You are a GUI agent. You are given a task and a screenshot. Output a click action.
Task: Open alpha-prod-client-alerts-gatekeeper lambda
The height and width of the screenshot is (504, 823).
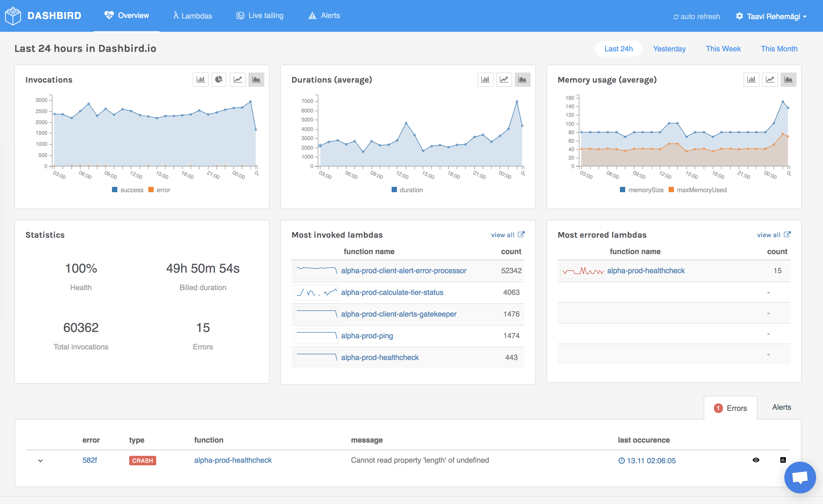tap(399, 314)
